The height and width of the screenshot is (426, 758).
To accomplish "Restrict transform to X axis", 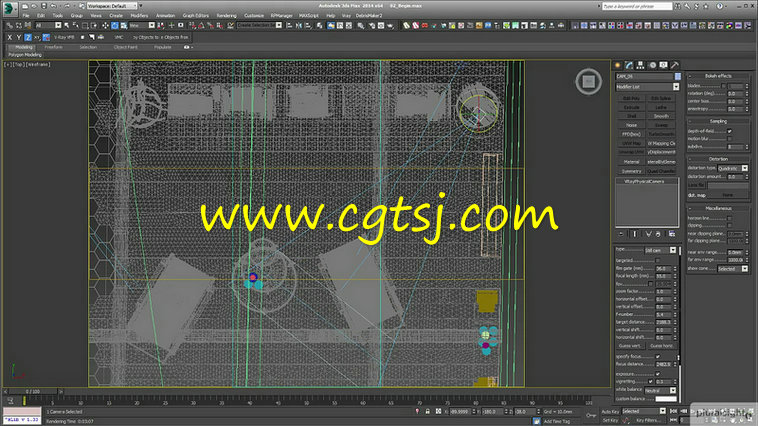I will (9, 37).
